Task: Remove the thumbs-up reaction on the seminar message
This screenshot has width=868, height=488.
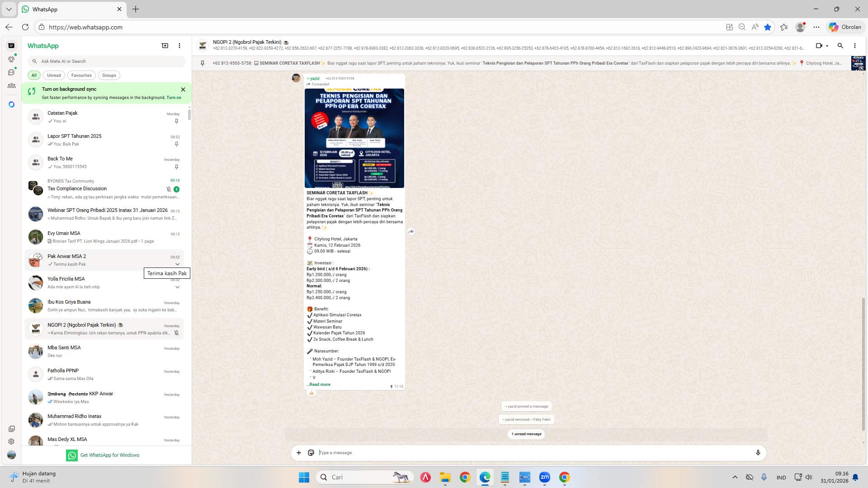Action: [x=311, y=393]
